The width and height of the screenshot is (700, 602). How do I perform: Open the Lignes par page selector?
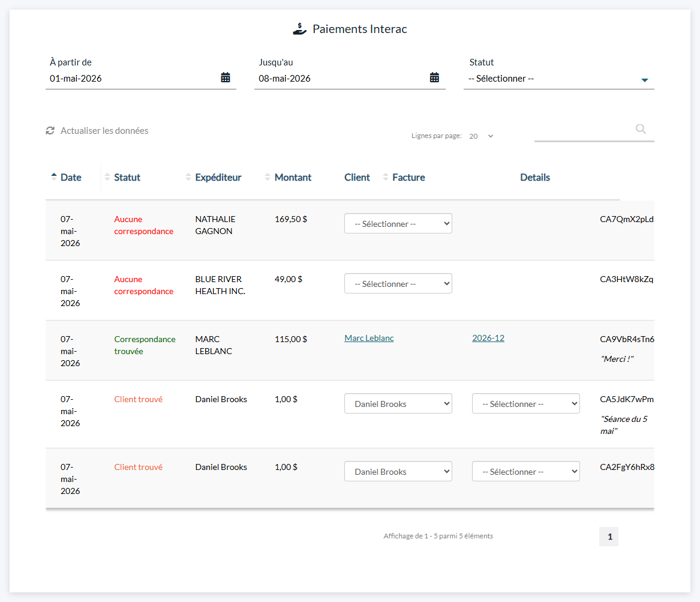click(x=481, y=136)
